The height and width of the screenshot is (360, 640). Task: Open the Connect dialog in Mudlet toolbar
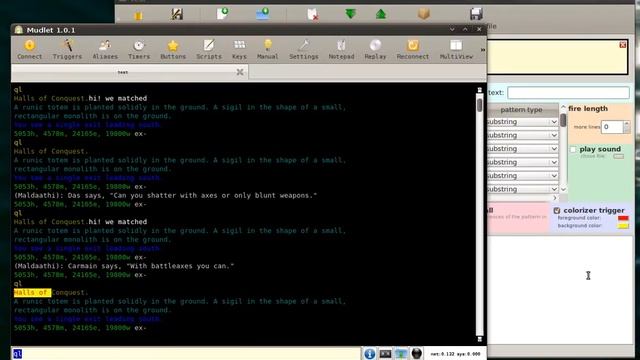[29, 49]
